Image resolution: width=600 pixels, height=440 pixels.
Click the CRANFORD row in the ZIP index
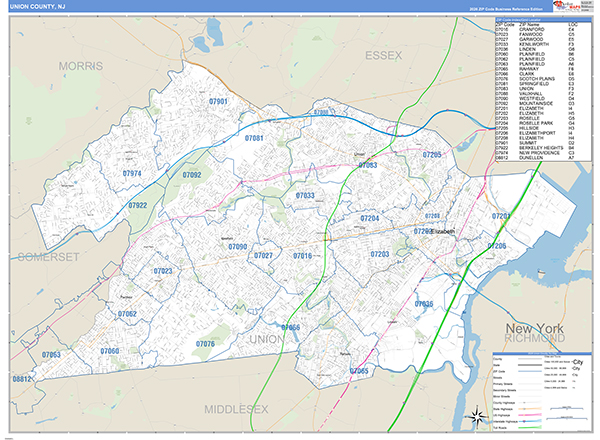pyautogui.click(x=536, y=29)
